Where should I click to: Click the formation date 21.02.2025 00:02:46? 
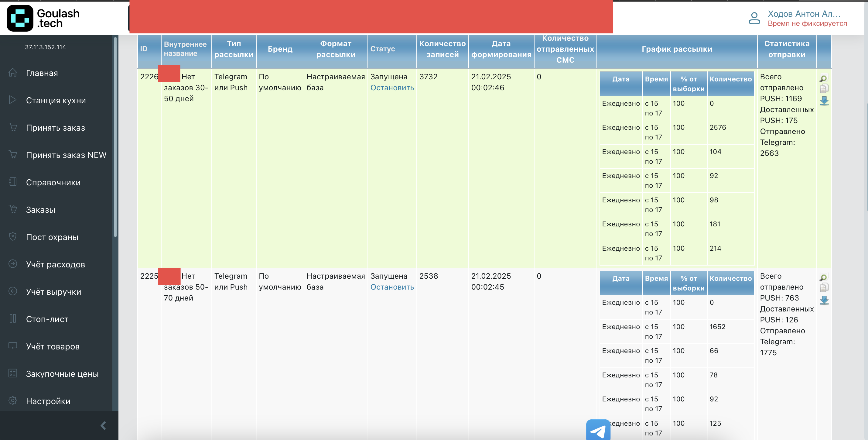coord(491,82)
